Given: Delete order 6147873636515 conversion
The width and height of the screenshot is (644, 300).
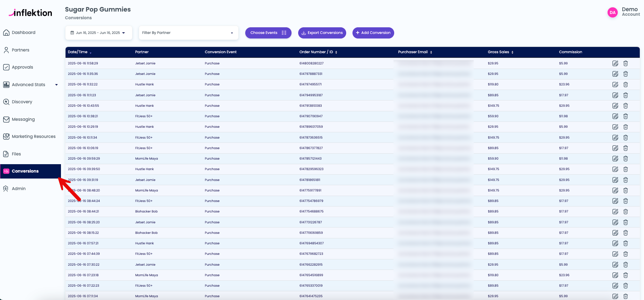Looking at the screenshot, I should [625, 138].
